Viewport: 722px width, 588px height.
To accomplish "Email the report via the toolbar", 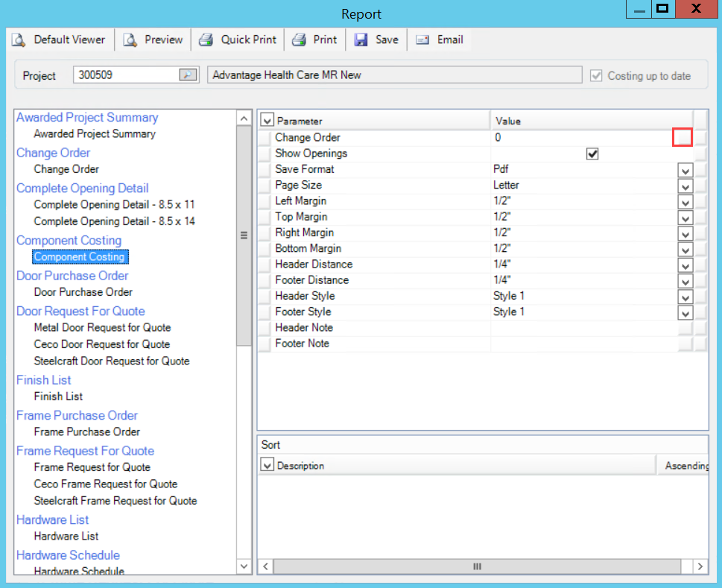I will tap(423, 40).
